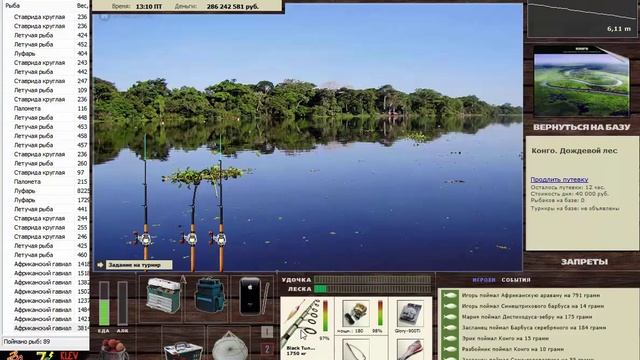This screenshot has height=360, width=640.
Task: Select tackle slot button 2
Action: click(267, 349)
